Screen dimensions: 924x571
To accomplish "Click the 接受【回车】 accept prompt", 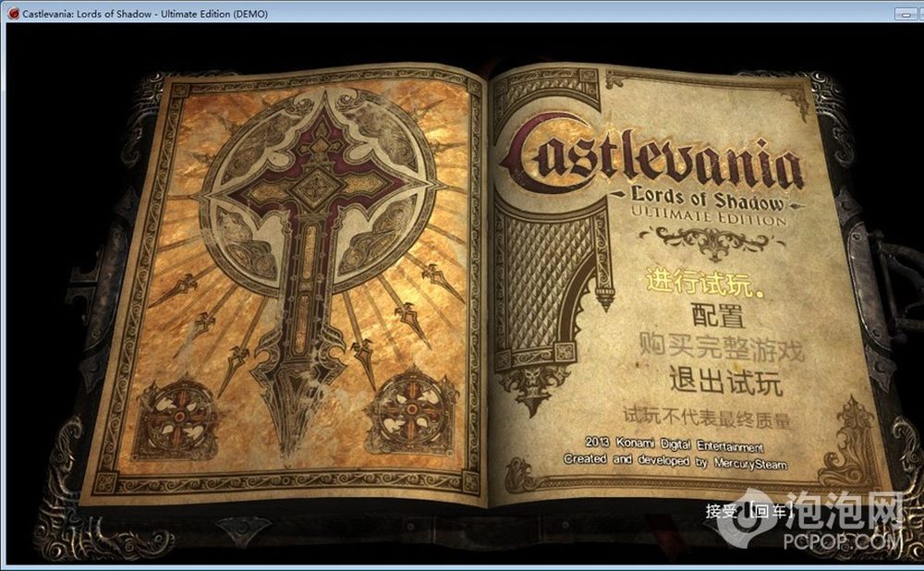I will [x=748, y=511].
